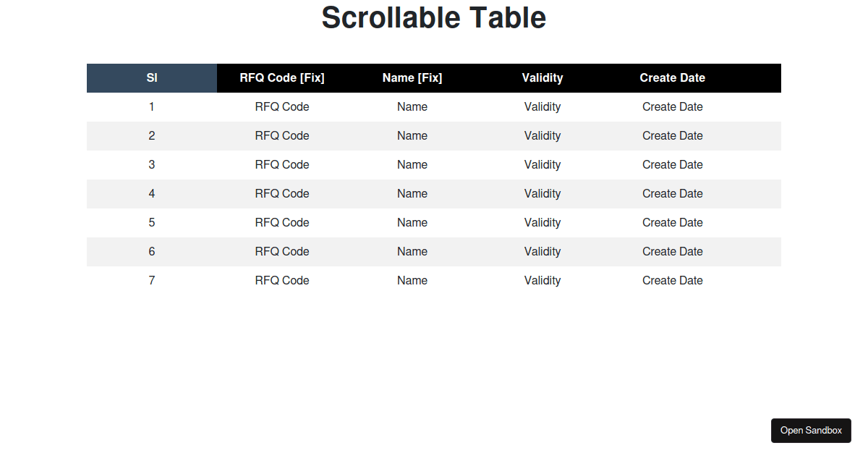Select row 4 in the table

click(x=434, y=193)
